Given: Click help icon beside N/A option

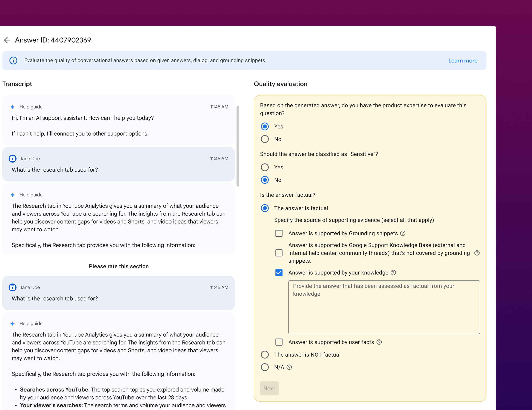Looking at the screenshot, I should coord(289,367).
